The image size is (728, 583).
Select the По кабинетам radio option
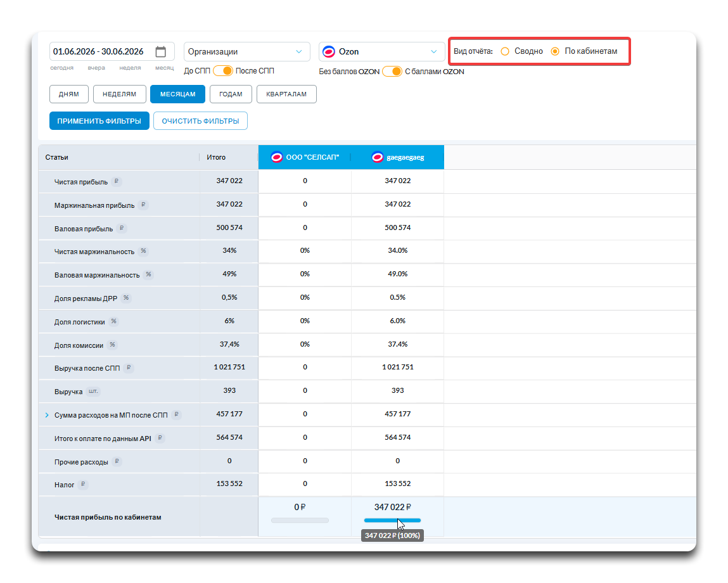[x=555, y=51]
